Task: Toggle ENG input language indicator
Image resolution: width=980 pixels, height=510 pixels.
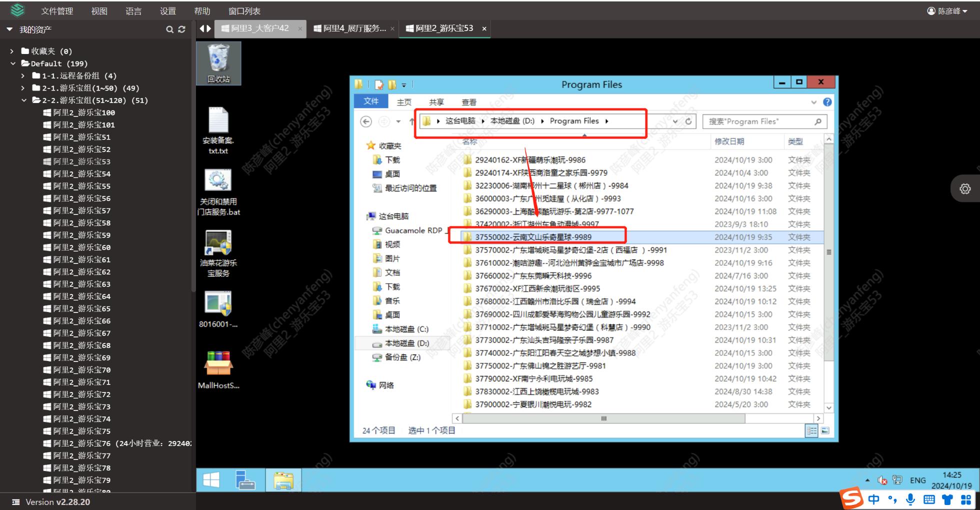Action: point(918,480)
